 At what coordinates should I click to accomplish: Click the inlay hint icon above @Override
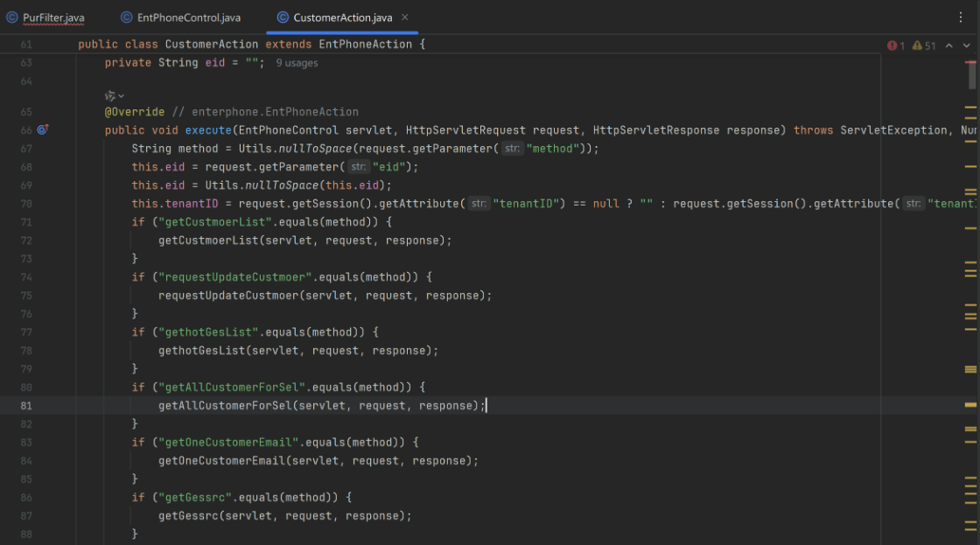pyautogui.click(x=109, y=95)
